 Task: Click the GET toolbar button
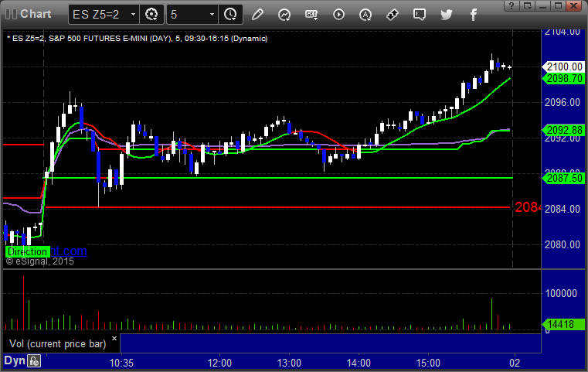point(311,15)
